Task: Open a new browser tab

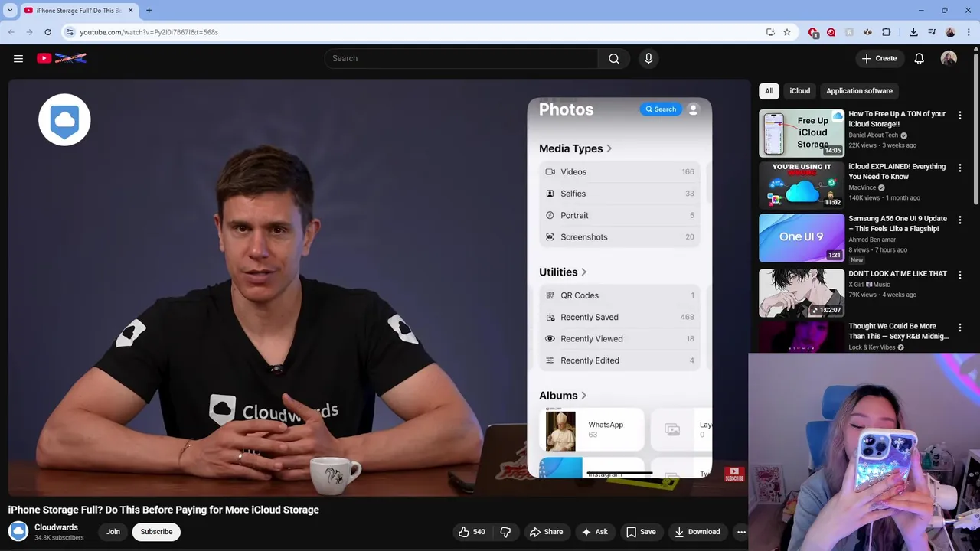Action: pyautogui.click(x=149, y=11)
